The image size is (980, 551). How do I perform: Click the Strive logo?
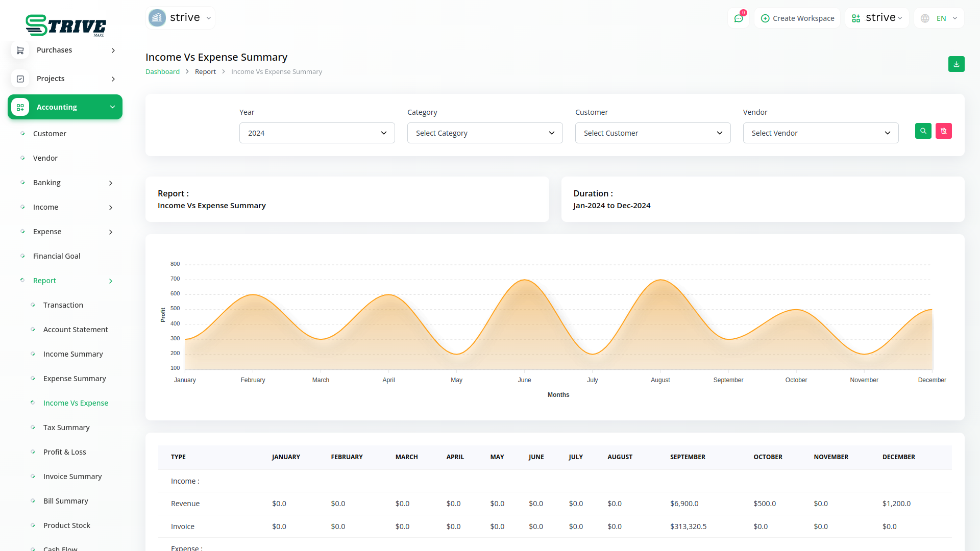click(66, 26)
